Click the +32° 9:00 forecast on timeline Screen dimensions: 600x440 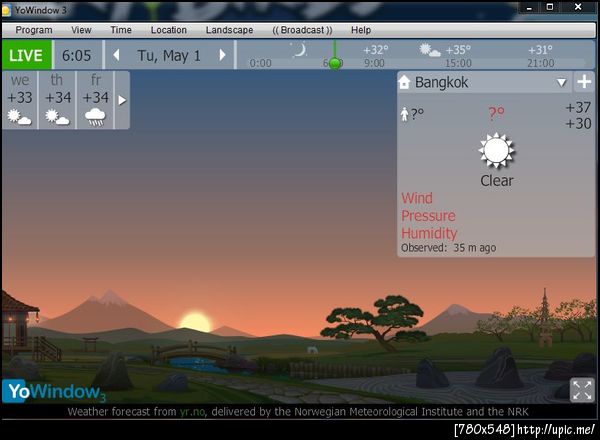click(375, 56)
